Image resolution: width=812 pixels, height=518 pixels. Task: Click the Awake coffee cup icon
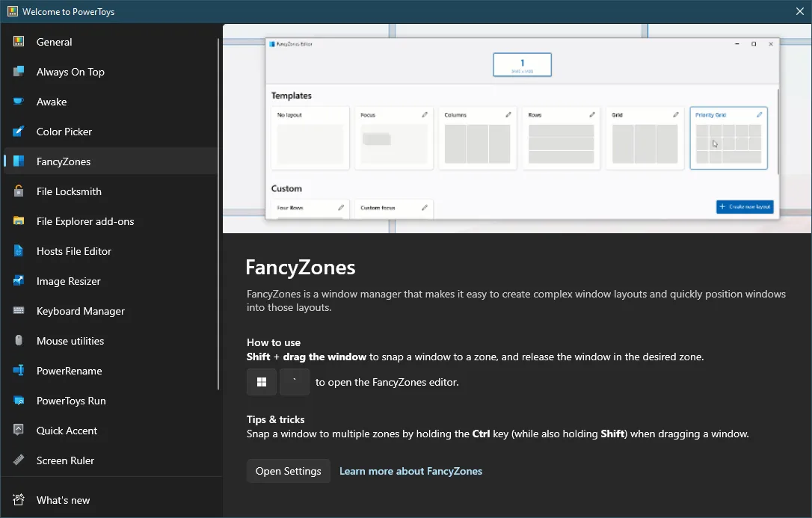tap(19, 102)
